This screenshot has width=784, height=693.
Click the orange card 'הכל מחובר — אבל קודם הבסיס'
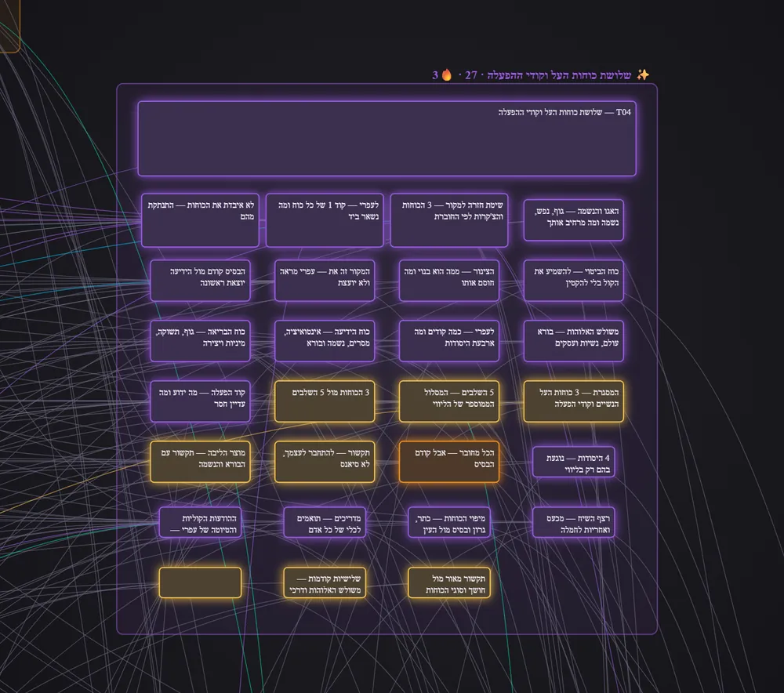pos(449,462)
